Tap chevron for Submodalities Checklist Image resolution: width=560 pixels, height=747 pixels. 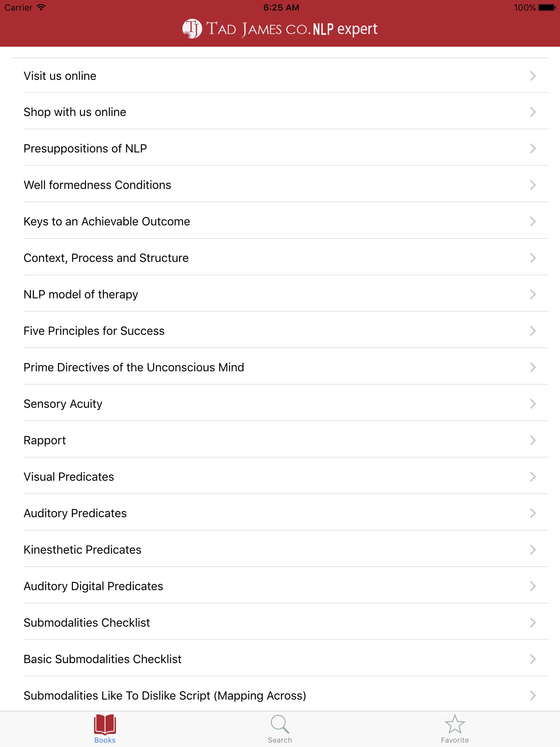(533, 623)
